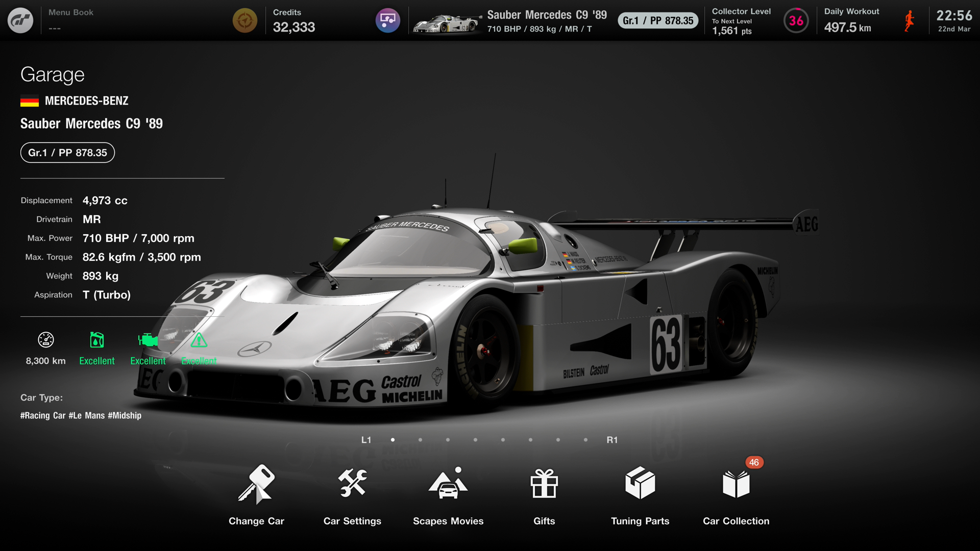
Task: Click the Sauber Mercedes C9 '89 title in the garage panel
Action: 91,123
